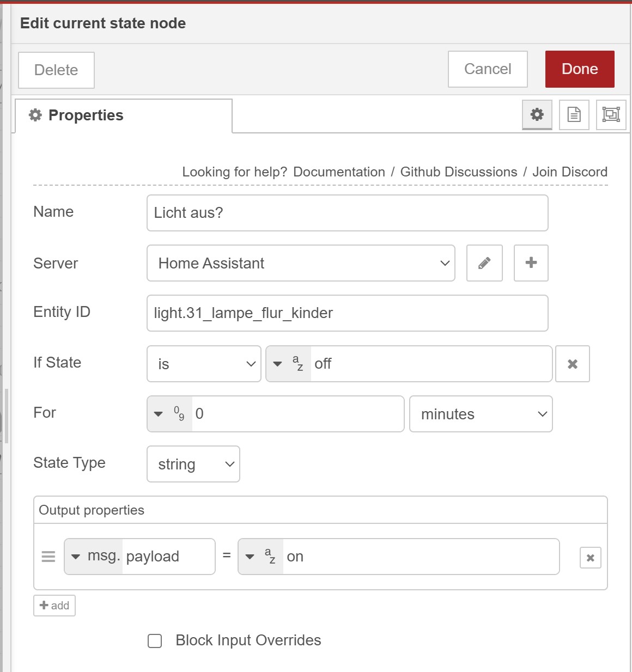Click the red Done button
The image size is (632, 672).
579,69
